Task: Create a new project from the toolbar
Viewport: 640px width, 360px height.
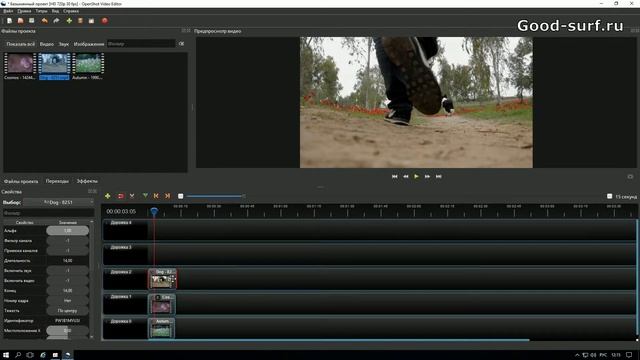Action: click(x=9, y=21)
